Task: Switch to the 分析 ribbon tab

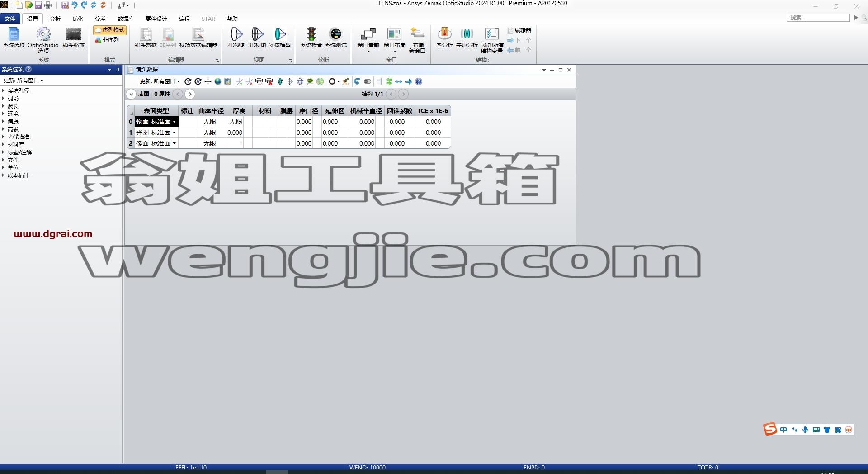Action: tap(55, 19)
